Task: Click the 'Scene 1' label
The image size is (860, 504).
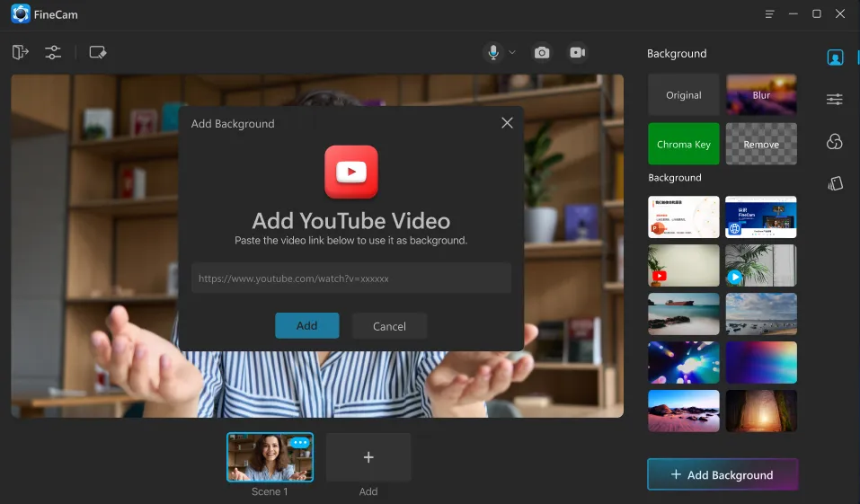Action: tap(270, 491)
